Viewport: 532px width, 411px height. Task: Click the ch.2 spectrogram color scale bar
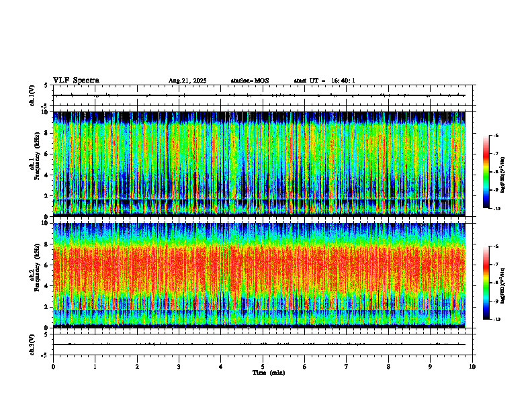(x=486, y=283)
